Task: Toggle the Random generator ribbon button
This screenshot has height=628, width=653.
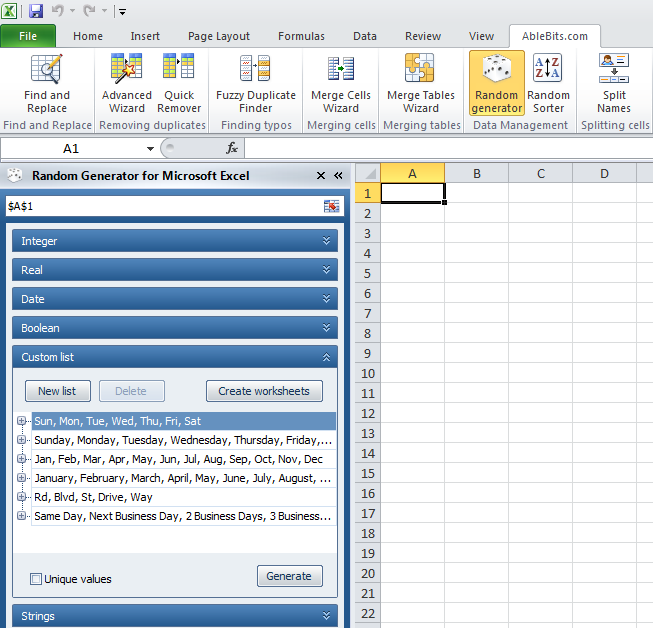Action: 496,83
